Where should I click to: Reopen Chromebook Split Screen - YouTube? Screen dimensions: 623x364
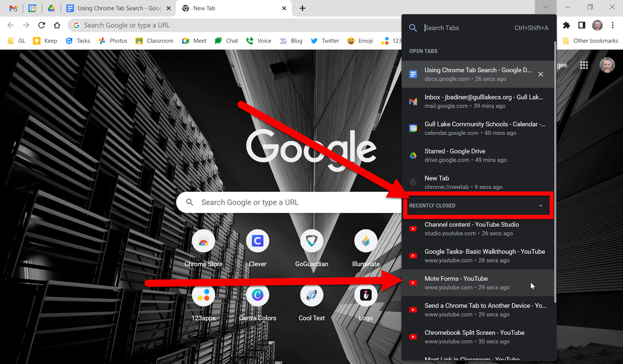click(x=477, y=337)
